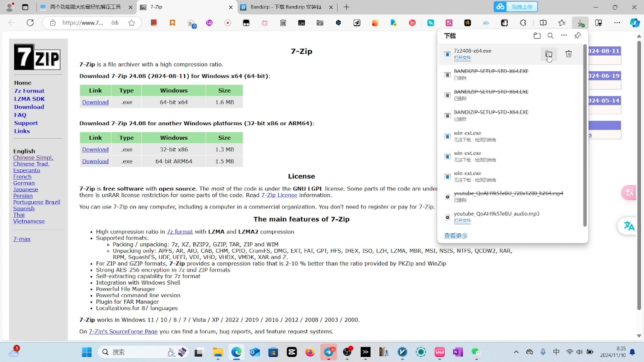
Task: Open Support sidebar link
Action: (26, 123)
